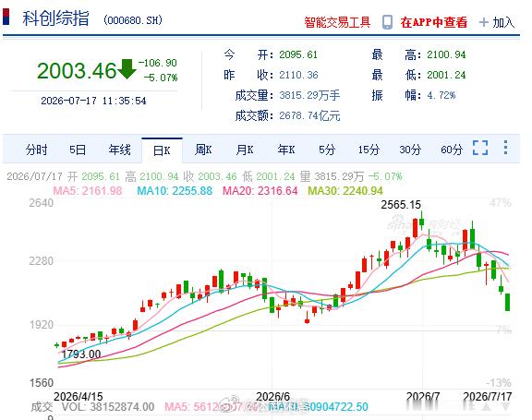Image resolution: width=532 pixels, height=420 pixels.
Task: Click the 最低 value 2001.24
Action: pyautogui.click(x=446, y=75)
